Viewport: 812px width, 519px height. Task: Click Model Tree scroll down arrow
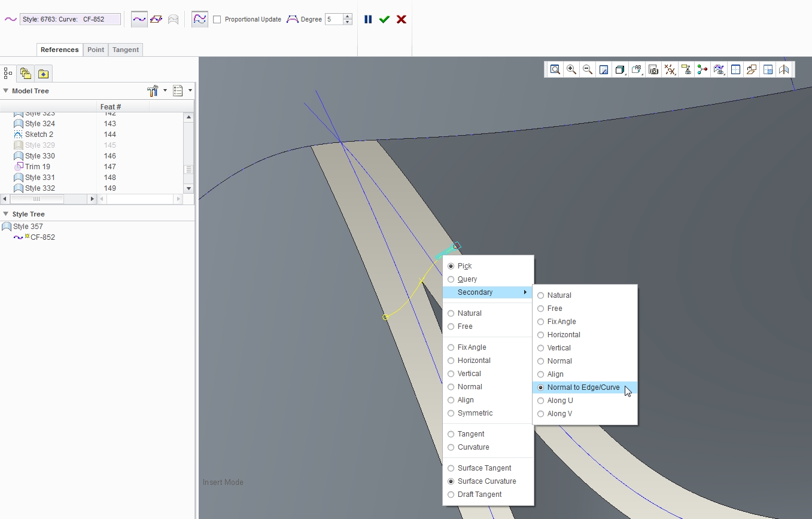189,188
